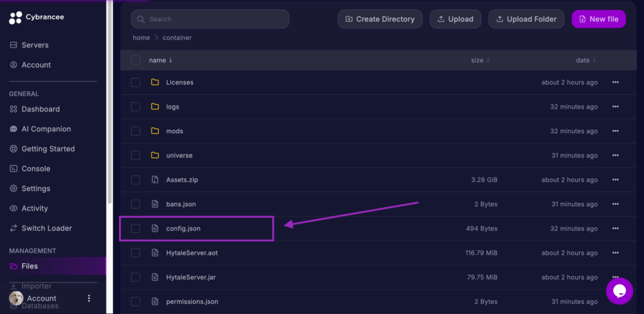Image resolution: width=644 pixels, height=314 pixels.
Task: Click the permissions.json file icon
Action: pyautogui.click(x=155, y=301)
